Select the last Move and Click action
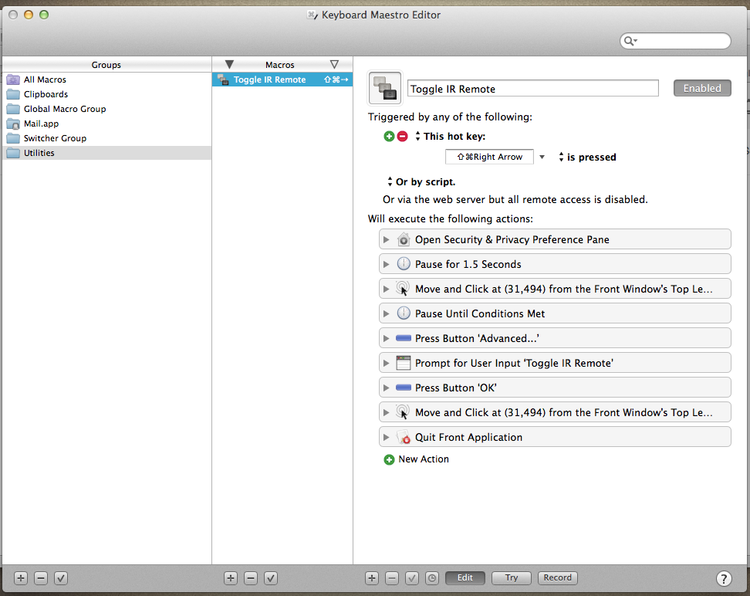The height and width of the screenshot is (596, 750). pyautogui.click(x=555, y=412)
